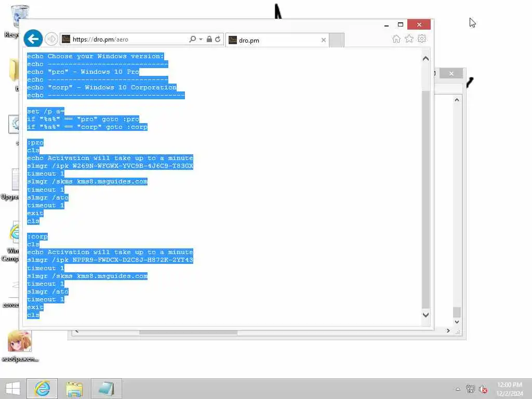Go back with the Internet Explorer back arrow
The width and height of the screenshot is (532, 399).
point(33,39)
